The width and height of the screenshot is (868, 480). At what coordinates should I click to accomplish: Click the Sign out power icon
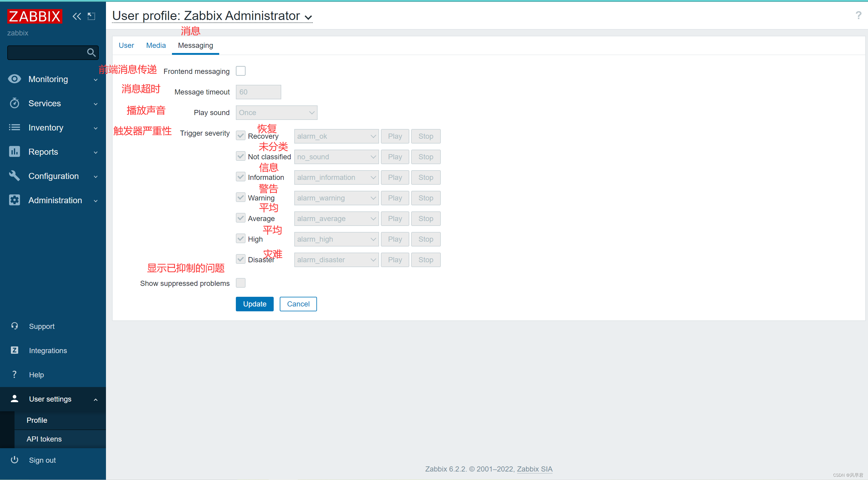click(x=15, y=460)
